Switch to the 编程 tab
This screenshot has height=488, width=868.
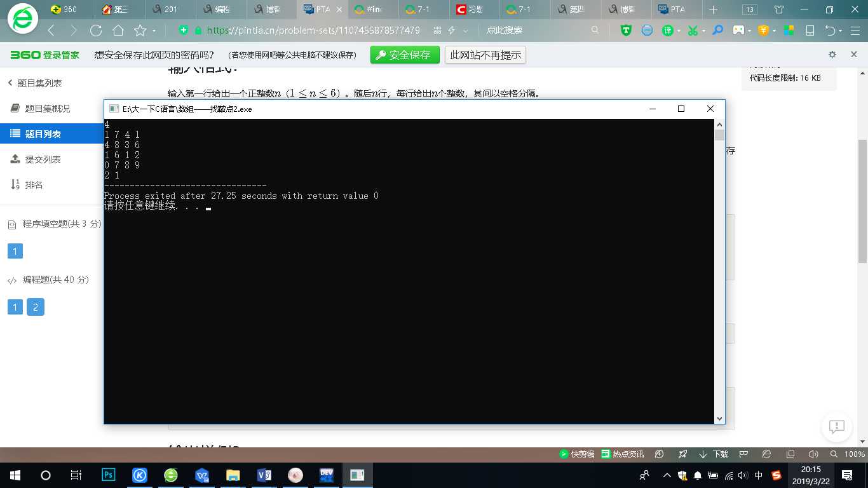[x=221, y=10]
